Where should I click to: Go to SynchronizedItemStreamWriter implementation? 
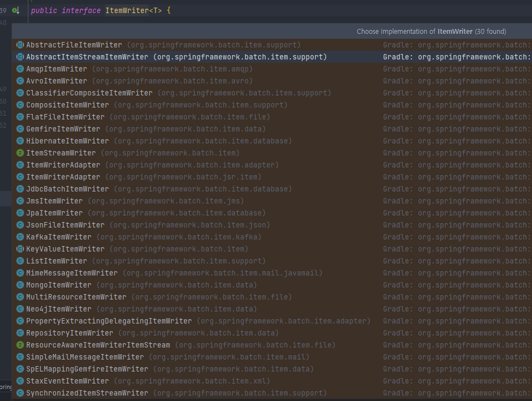(272, 393)
